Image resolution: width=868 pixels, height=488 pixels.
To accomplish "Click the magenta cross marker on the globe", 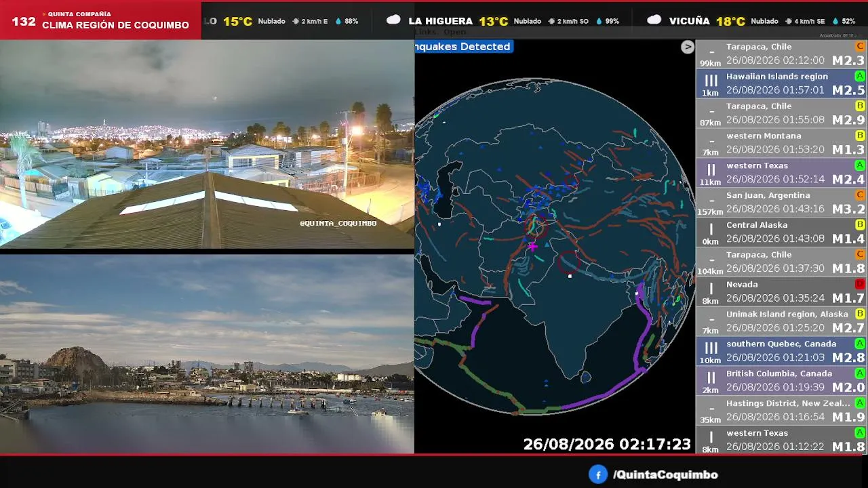I will coord(532,247).
